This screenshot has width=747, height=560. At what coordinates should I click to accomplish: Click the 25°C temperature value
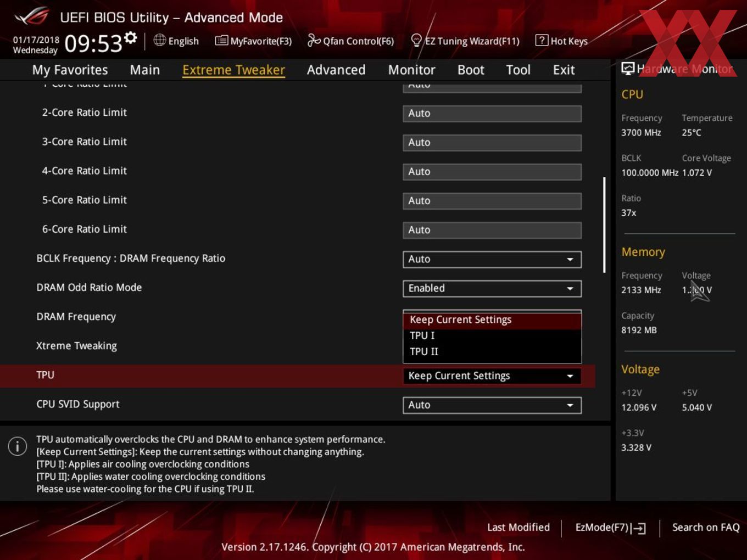click(691, 132)
